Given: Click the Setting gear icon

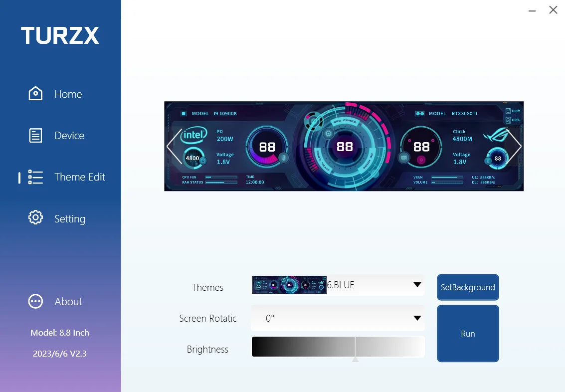Looking at the screenshot, I should (x=35, y=218).
